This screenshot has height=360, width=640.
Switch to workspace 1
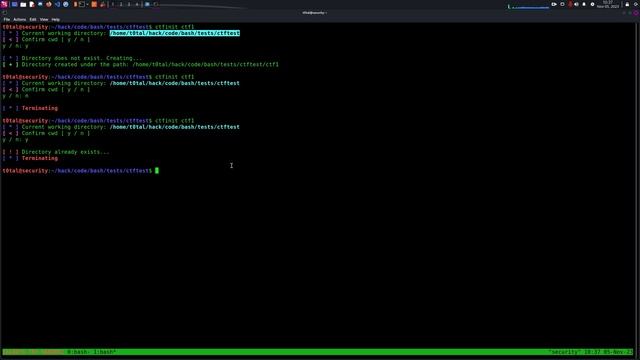[113, 4]
